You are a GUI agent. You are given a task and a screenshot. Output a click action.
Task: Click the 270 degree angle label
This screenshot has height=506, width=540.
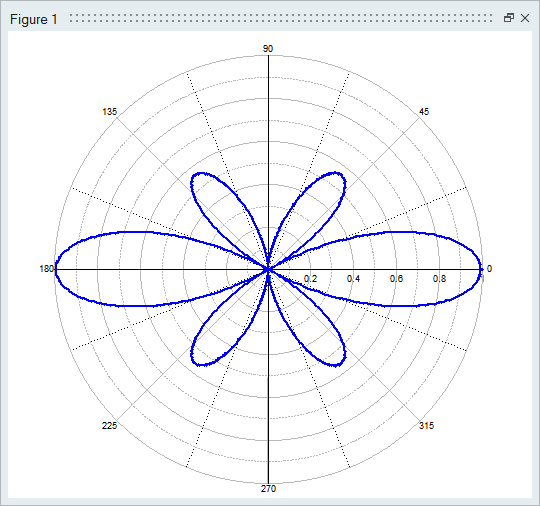pos(268,488)
